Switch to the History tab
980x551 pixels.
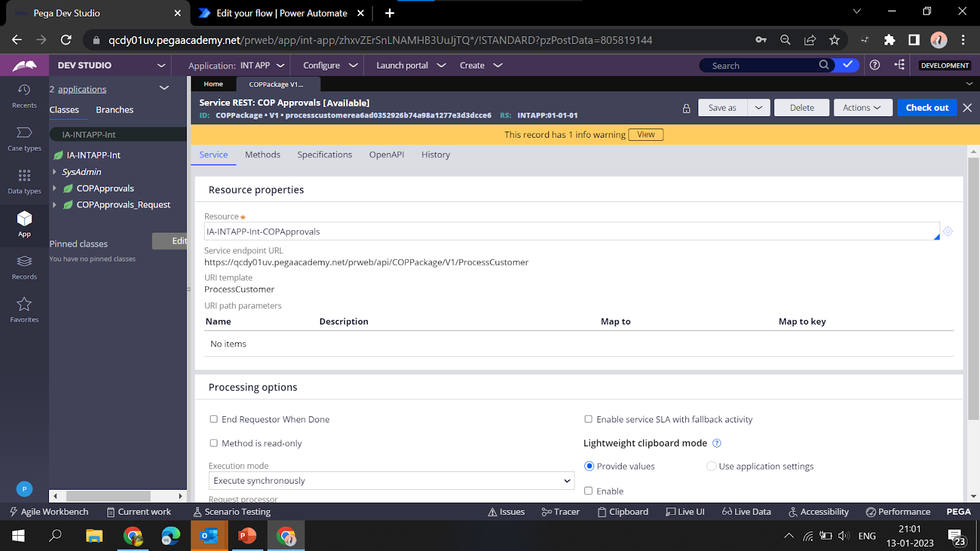coord(435,155)
